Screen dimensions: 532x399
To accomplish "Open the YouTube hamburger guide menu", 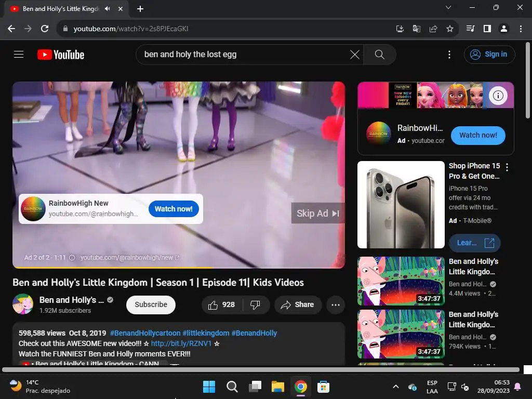I will click(x=19, y=54).
